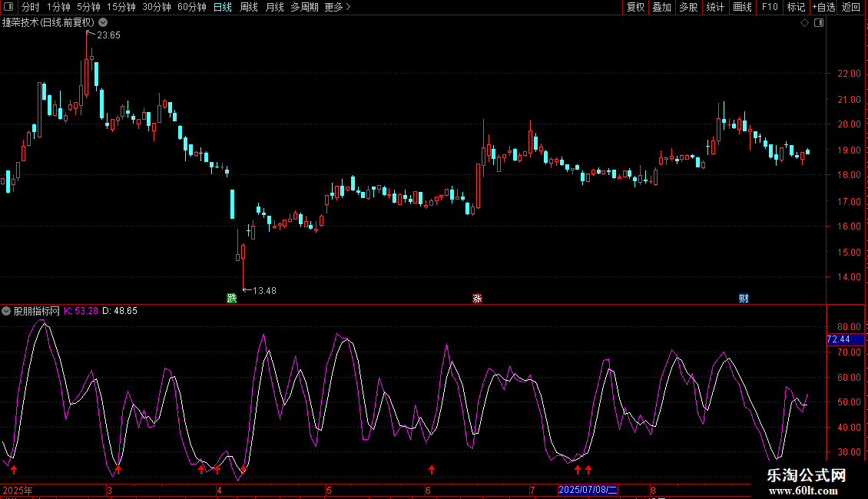Click month 3 on the time axis

pos(110,490)
